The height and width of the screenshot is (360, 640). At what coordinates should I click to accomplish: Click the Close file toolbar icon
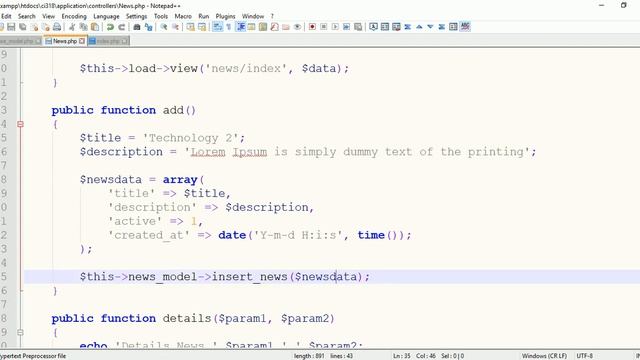(35, 27)
